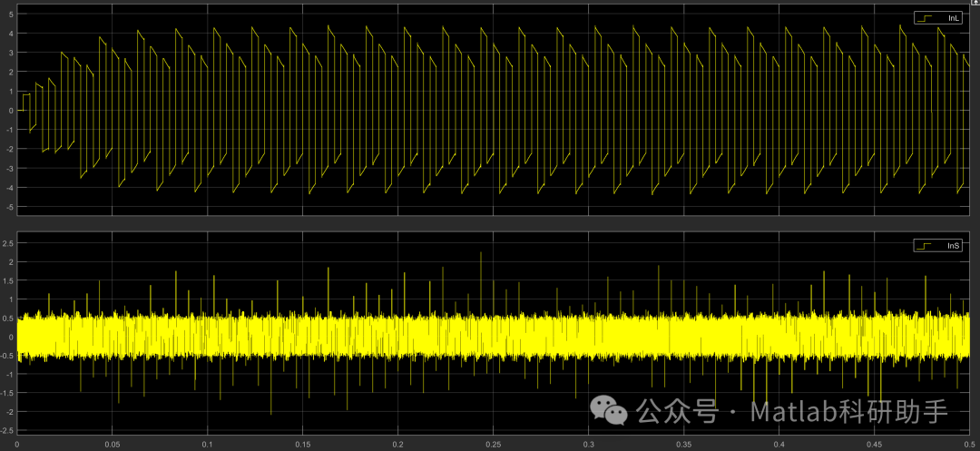
Task: Click the 0.2 time axis label
Action: click(398, 444)
